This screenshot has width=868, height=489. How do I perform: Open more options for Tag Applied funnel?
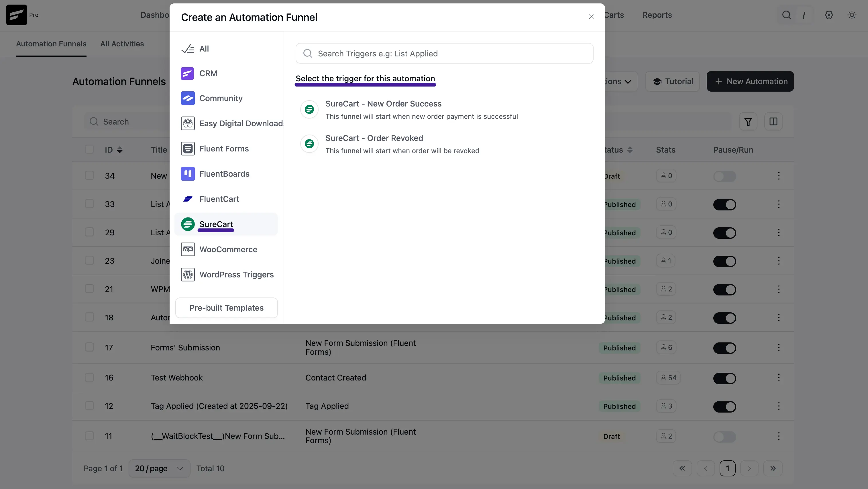click(x=779, y=406)
